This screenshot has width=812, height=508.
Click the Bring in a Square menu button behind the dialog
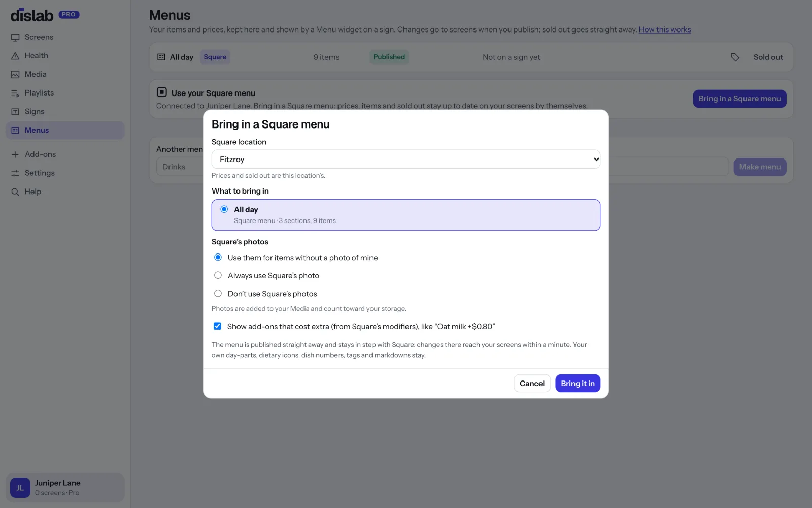(739, 99)
